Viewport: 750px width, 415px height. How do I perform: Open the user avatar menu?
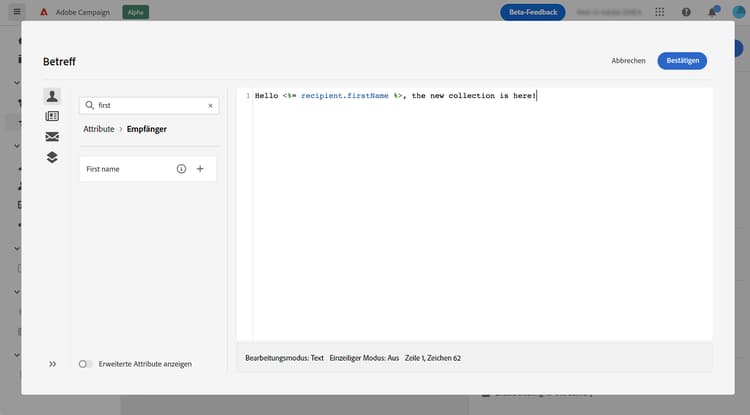pyautogui.click(x=739, y=12)
